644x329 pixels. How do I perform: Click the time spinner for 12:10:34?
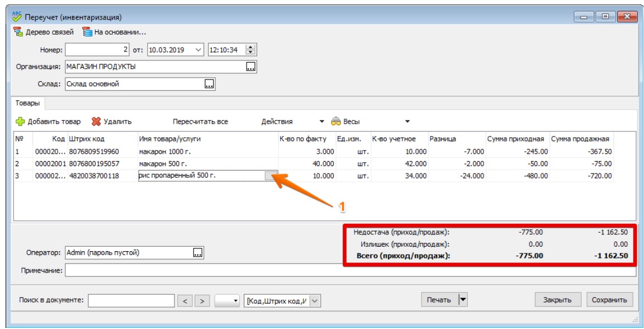[x=250, y=50]
